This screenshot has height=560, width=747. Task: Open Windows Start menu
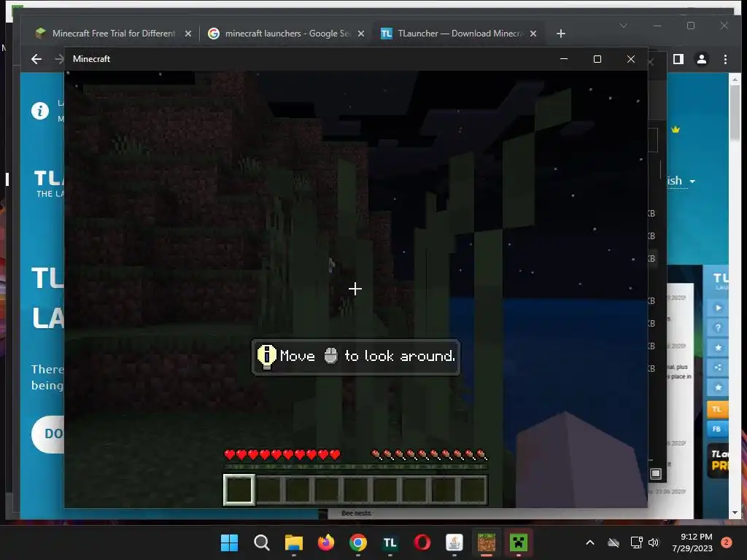pos(229,542)
